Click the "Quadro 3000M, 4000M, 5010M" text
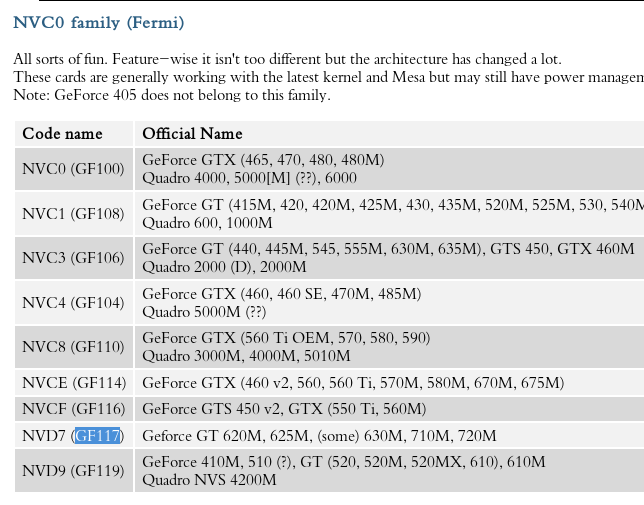Image resolution: width=644 pixels, height=505 pixels. pyautogui.click(x=246, y=356)
